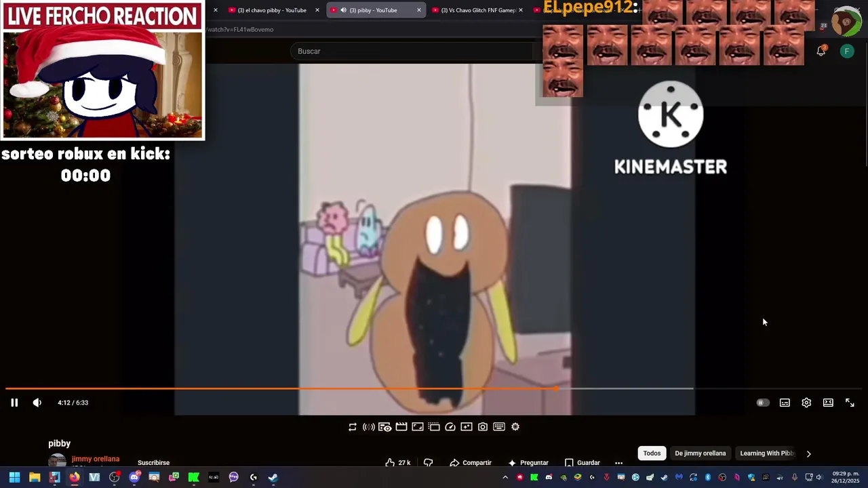
Task: Save video with the Guardar button
Action: (x=583, y=462)
